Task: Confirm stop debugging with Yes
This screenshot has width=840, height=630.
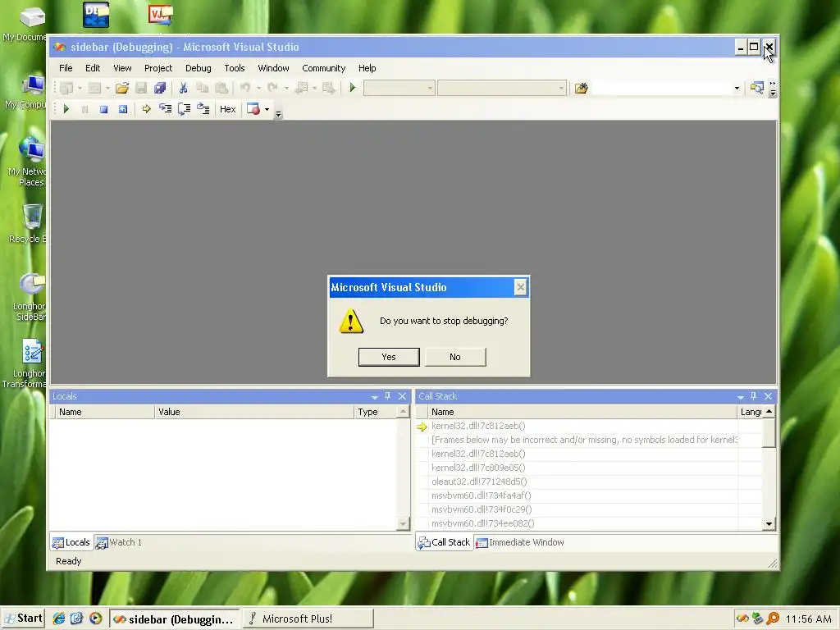Action: pyautogui.click(x=389, y=357)
